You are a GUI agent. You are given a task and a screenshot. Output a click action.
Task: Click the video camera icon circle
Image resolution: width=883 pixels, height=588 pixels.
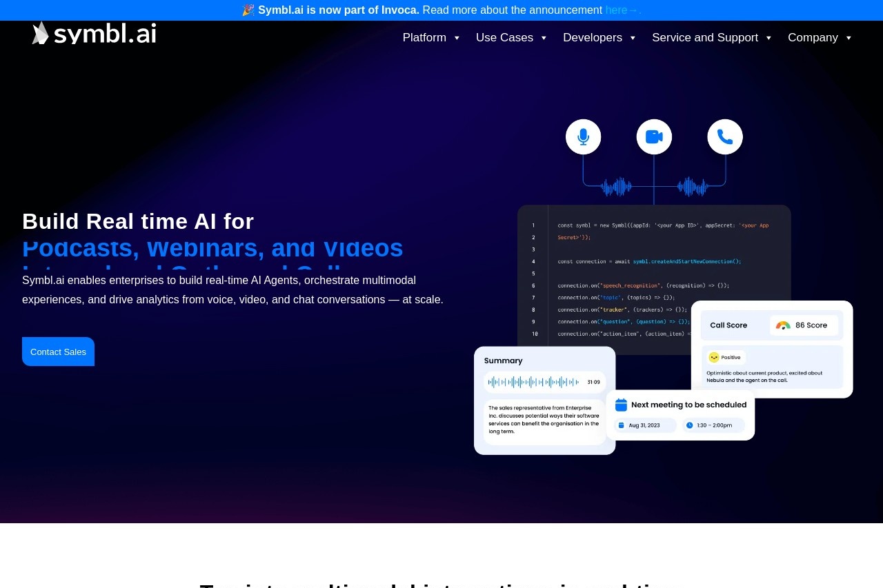(x=654, y=136)
